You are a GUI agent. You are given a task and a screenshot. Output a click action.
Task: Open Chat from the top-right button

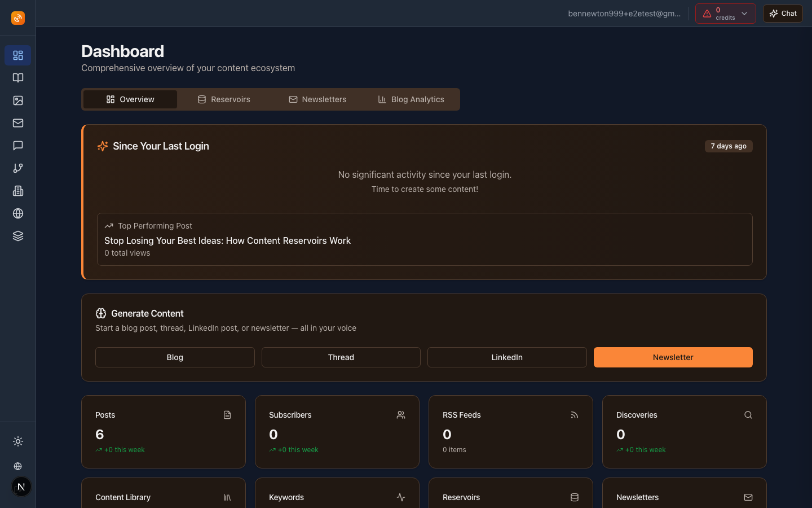783,13
